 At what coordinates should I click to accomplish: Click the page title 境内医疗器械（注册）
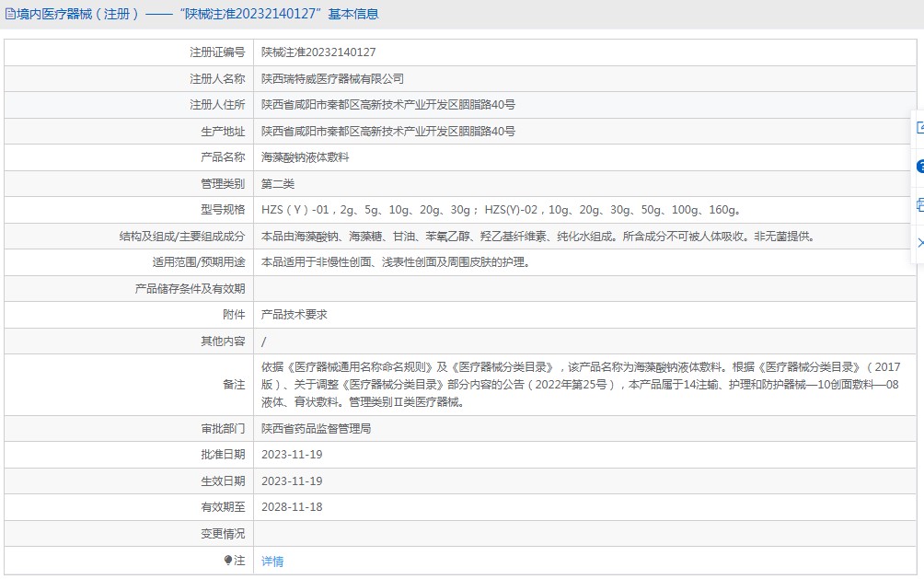(78, 14)
